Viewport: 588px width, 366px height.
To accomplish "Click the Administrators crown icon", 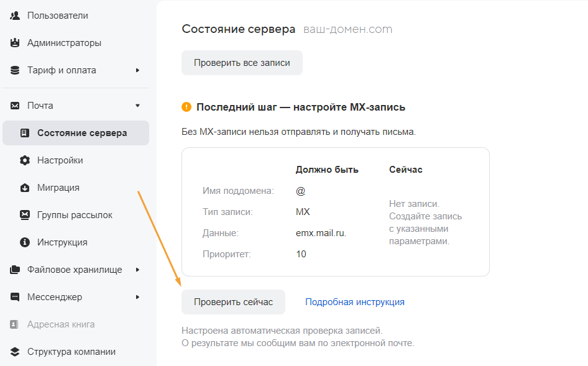I will 15,43.
